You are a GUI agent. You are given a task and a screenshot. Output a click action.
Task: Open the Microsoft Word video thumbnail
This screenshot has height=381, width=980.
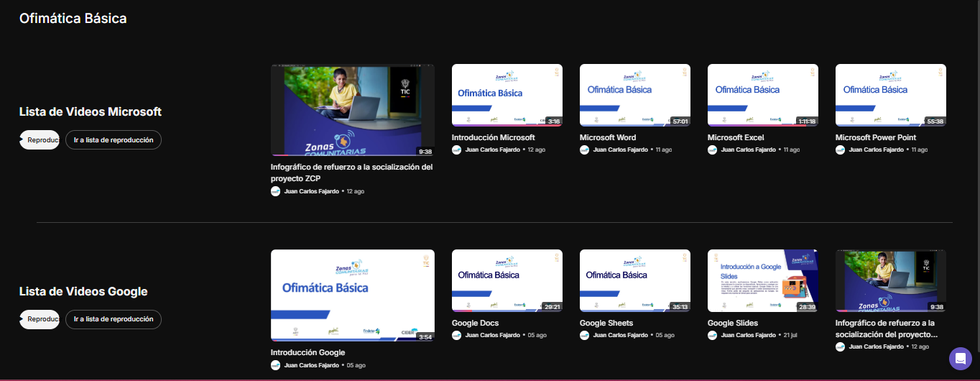pyautogui.click(x=634, y=95)
